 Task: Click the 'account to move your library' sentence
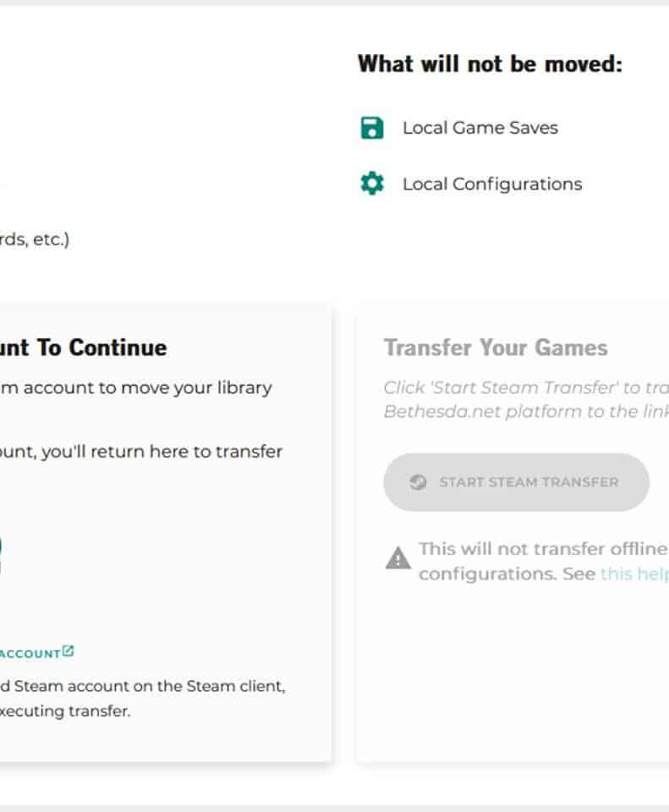(x=135, y=388)
